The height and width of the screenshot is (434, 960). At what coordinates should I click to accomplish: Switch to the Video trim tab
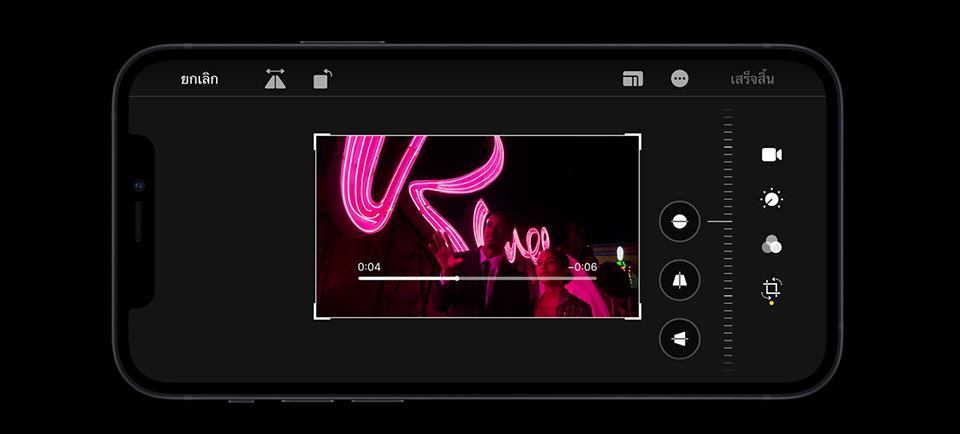[771, 155]
